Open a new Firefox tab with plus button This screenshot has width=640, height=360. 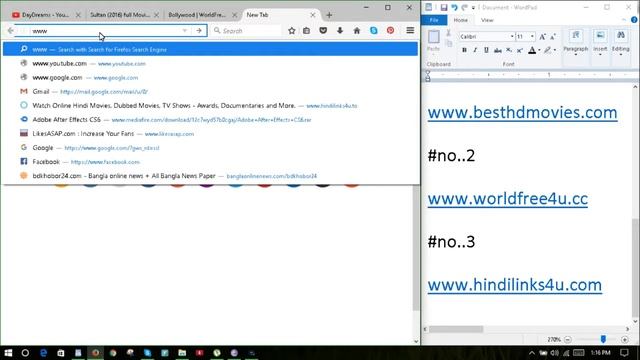point(329,15)
